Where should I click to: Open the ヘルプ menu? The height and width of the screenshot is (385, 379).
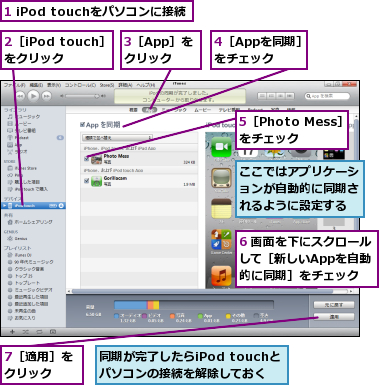[146, 85]
